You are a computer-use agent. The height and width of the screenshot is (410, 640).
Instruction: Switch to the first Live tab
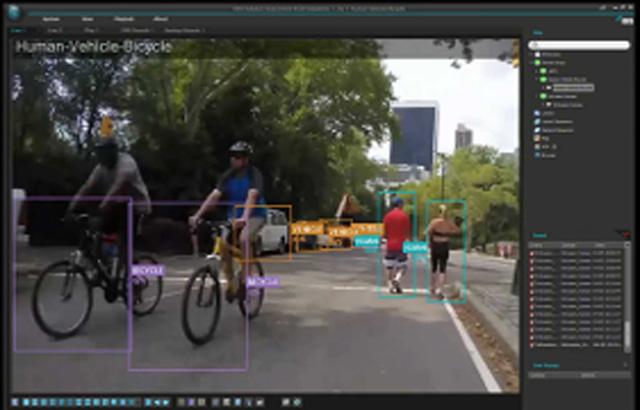pos(19,31)
